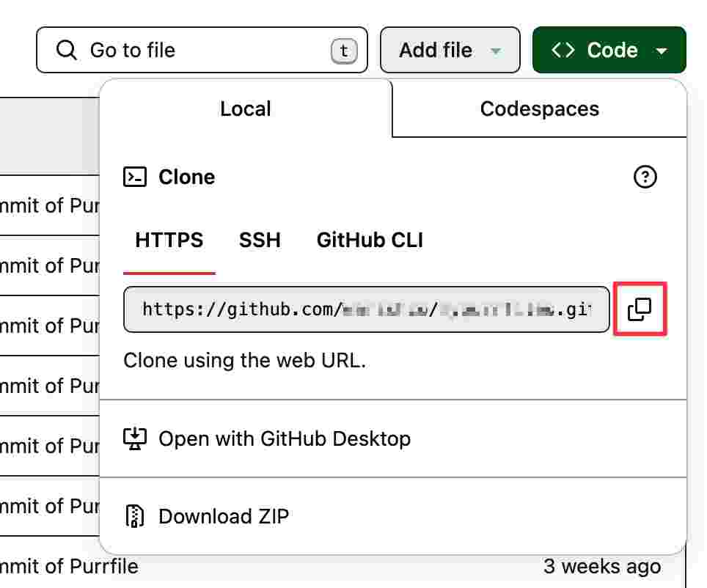Click the GitHub Desktop download icon
Screen dimensions: 707x588
tap(134, 438)
